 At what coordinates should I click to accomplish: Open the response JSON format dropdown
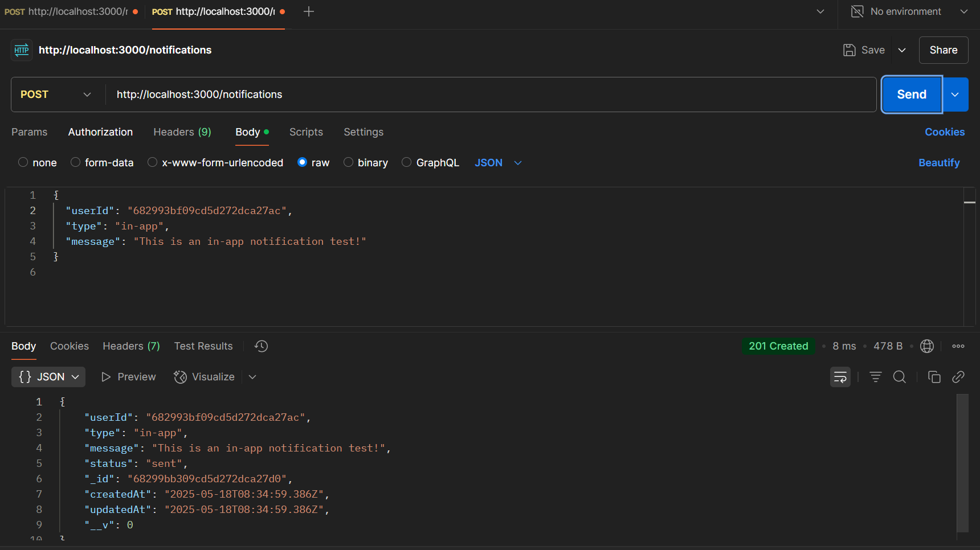(x=48, y=377)
